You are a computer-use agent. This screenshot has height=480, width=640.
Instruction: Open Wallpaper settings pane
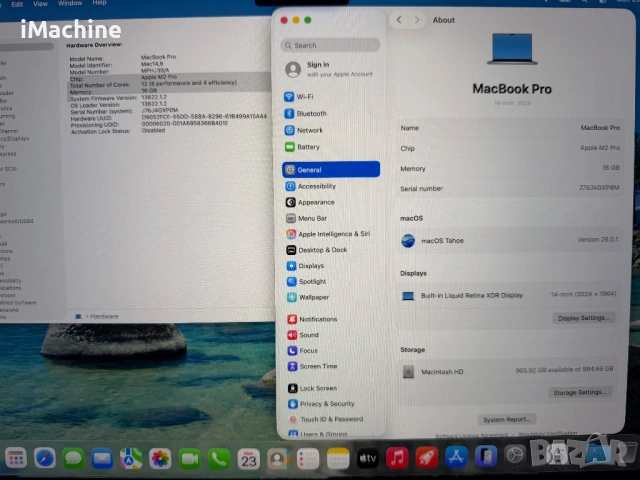308,297
